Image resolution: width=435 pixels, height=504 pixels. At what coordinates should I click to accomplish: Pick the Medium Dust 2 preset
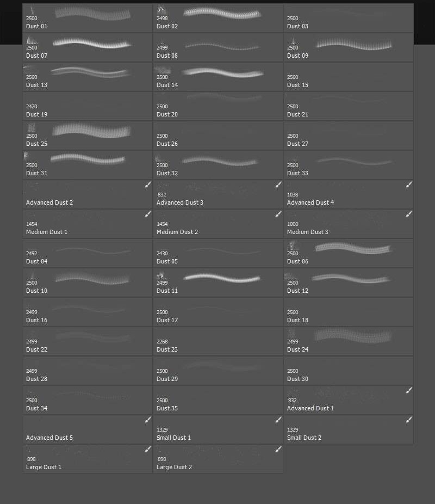click(218, 224)
